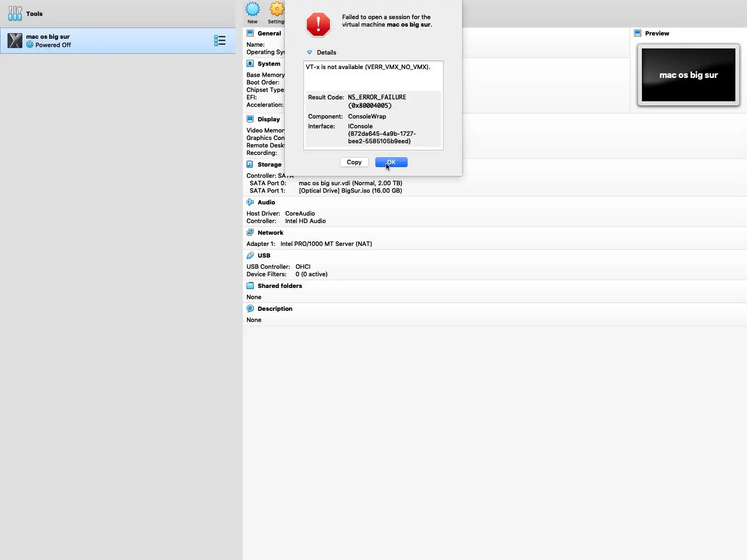Open the Storage settings heading
The height and width of the screenshot is (560, 747).
point(269,164)
